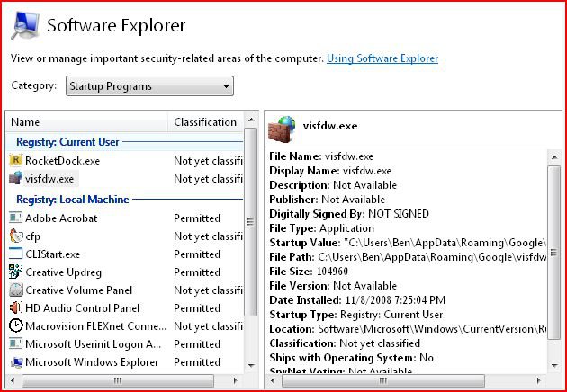Click the Creative Updreg icon
This screenshot has height=392, width=567.
click(15, 272)
